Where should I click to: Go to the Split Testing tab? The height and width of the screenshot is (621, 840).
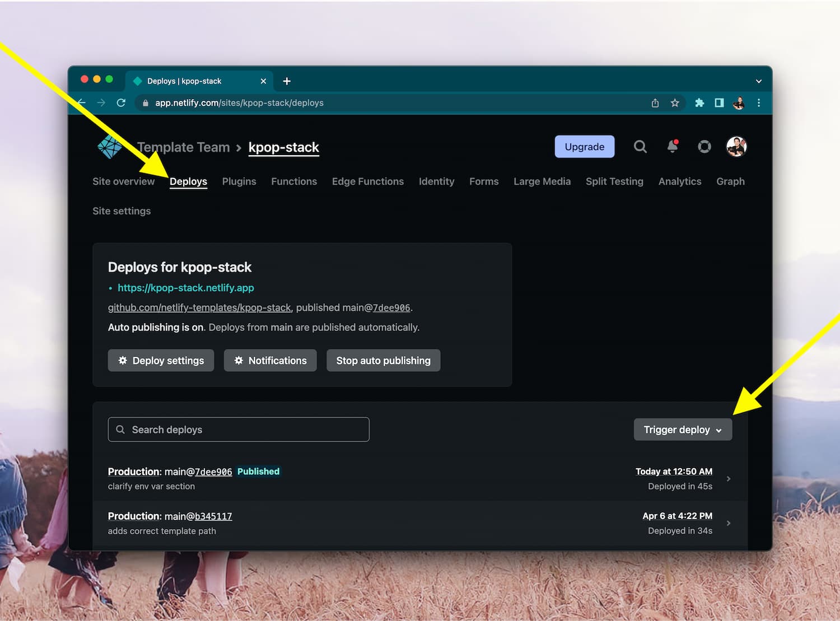tap(614, 181)
